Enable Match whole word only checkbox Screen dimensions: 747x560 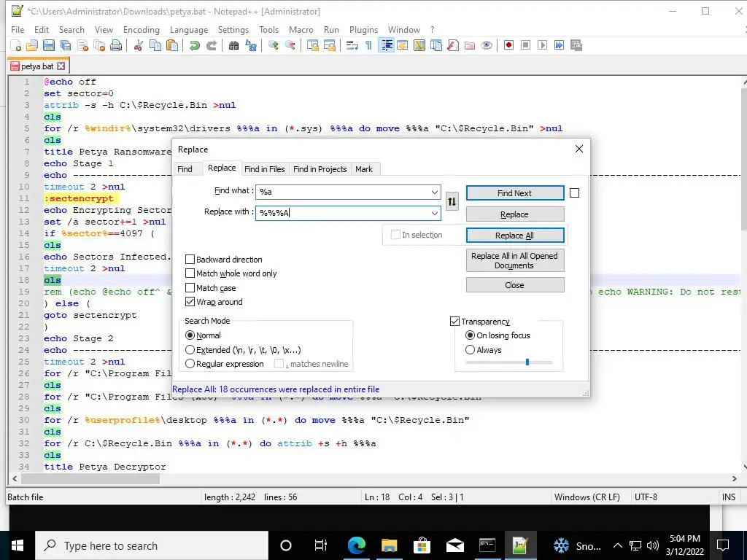(x=190, y=273)
